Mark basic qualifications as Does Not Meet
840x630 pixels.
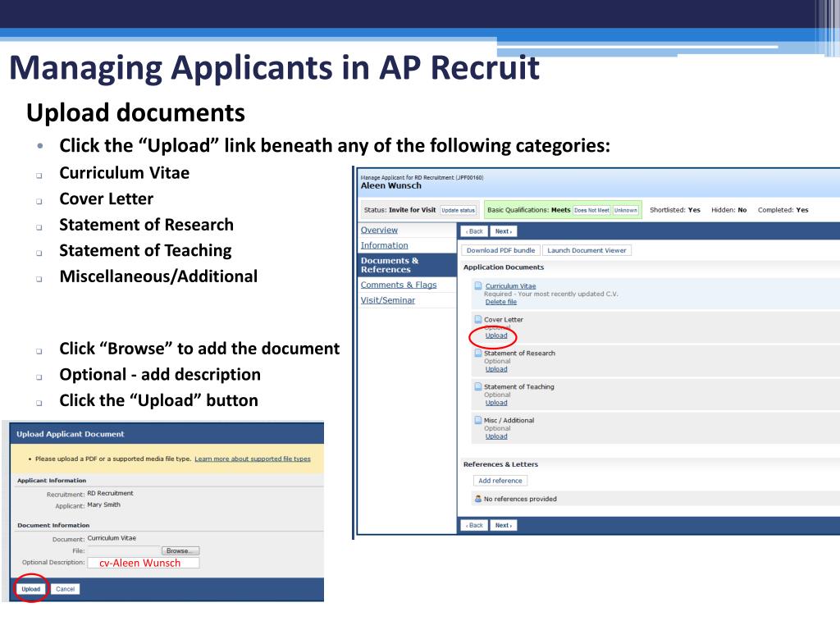[591, 210]
